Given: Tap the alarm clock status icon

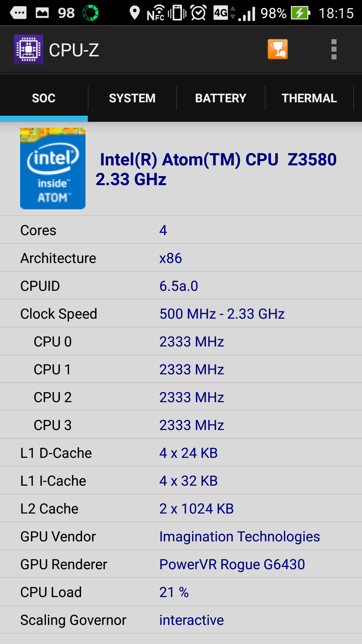Looking at the screenshot, I should (198, 13).
